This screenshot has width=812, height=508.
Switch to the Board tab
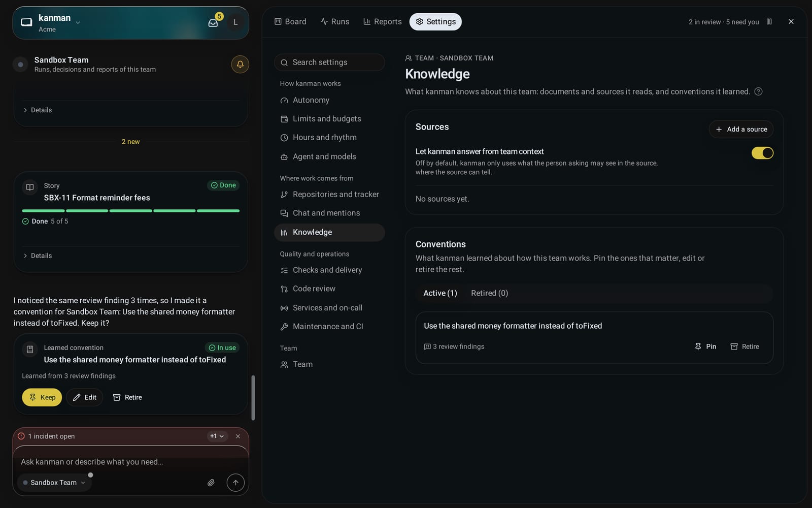point(290,22)
